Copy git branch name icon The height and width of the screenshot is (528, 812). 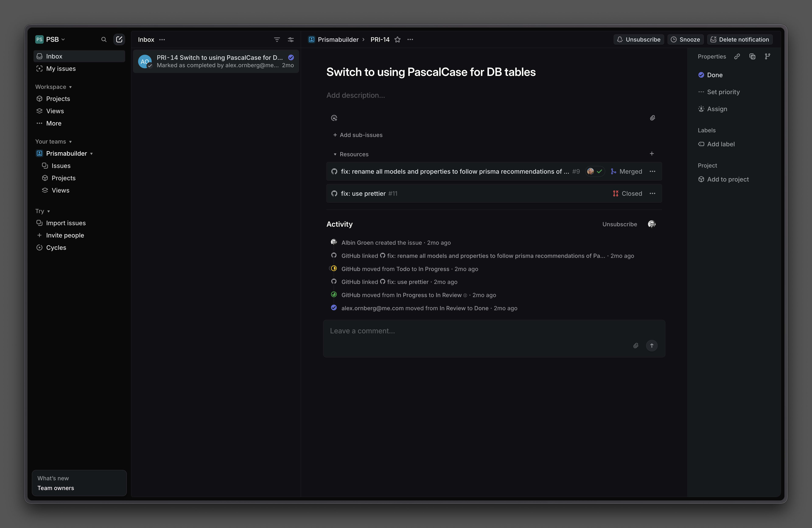click(767, 57)
